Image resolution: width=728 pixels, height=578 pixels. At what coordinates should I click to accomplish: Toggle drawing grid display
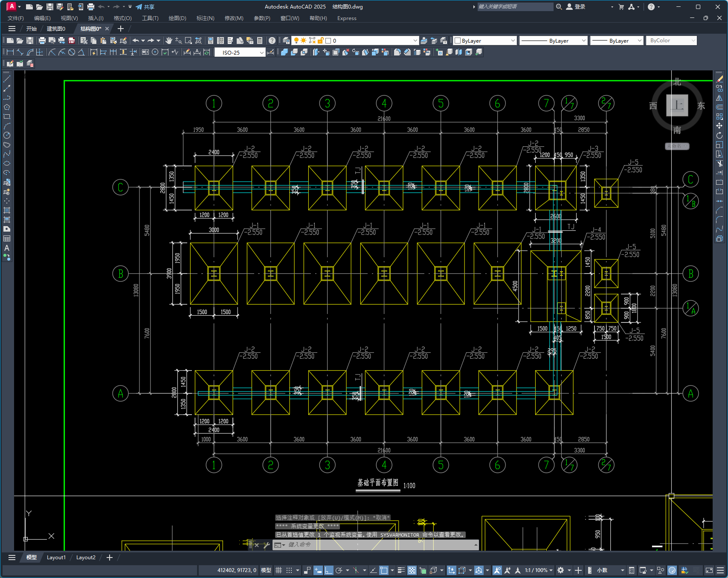pos(279,570)
